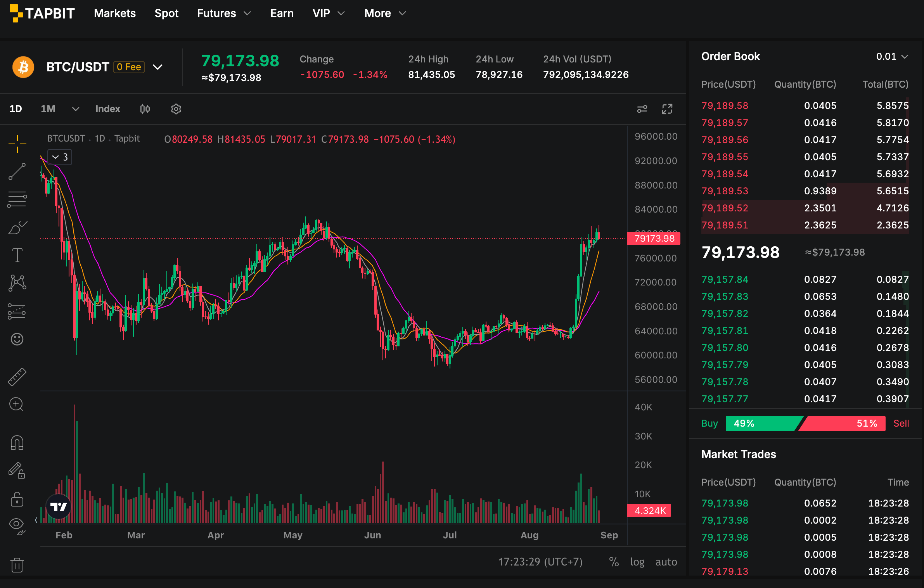Click the 24h Vol value 792,095,134.9226
924x588 pixels.
pos(586,74)
